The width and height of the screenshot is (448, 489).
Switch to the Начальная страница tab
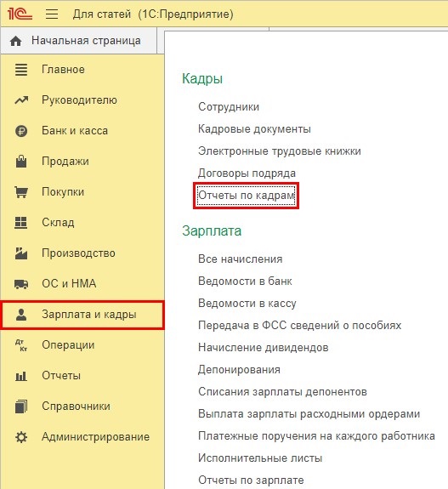tap(78, 41)
